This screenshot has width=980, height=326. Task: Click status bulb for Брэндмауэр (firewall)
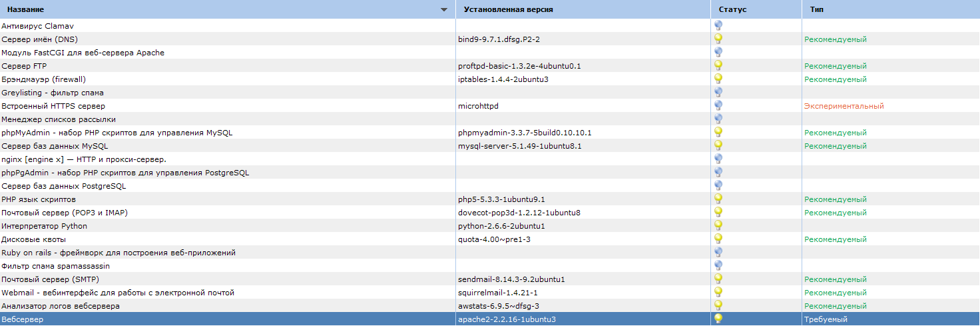718,79
